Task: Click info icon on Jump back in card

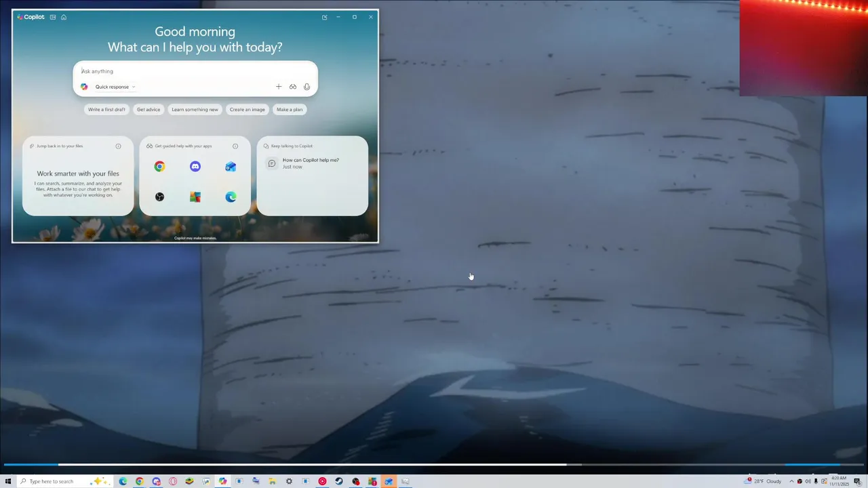Action: (118, 146)
